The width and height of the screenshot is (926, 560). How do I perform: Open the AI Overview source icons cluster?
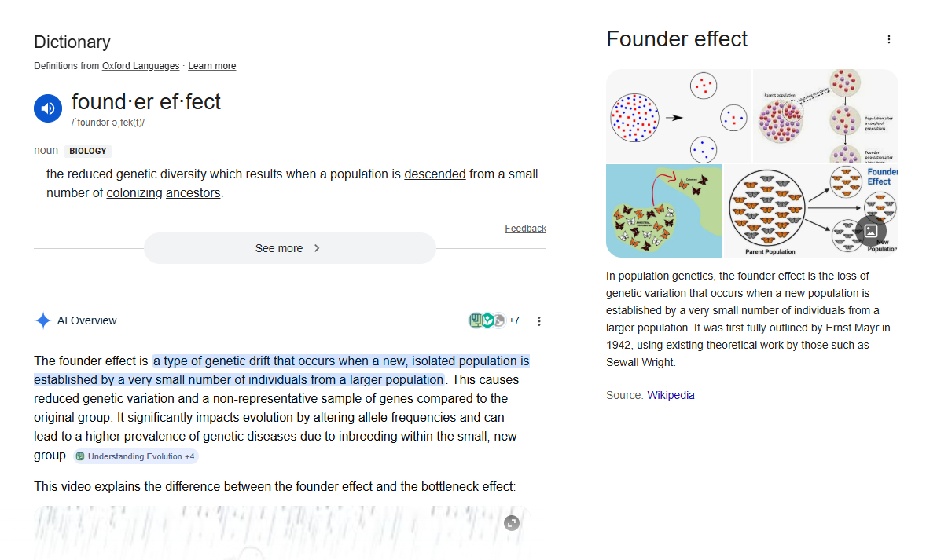487,320
